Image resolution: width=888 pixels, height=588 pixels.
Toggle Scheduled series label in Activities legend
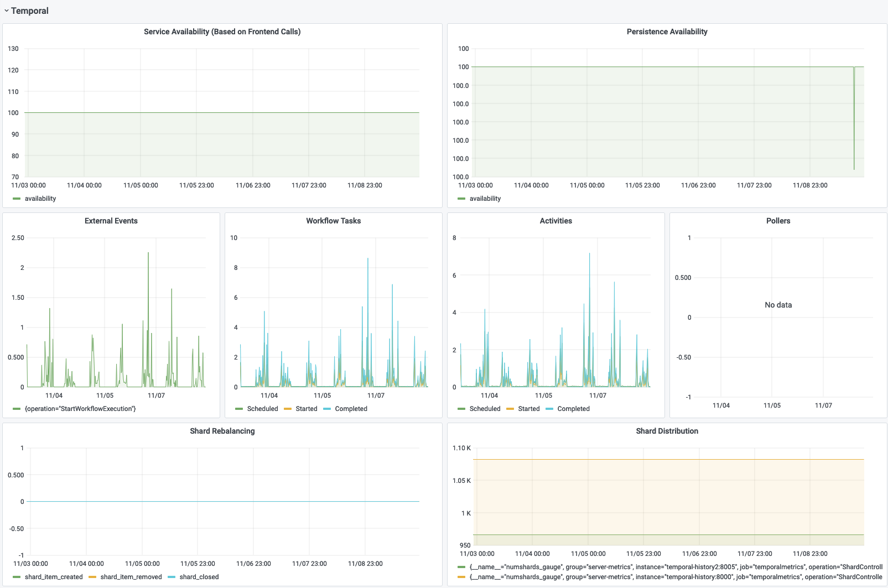[485, 409]
